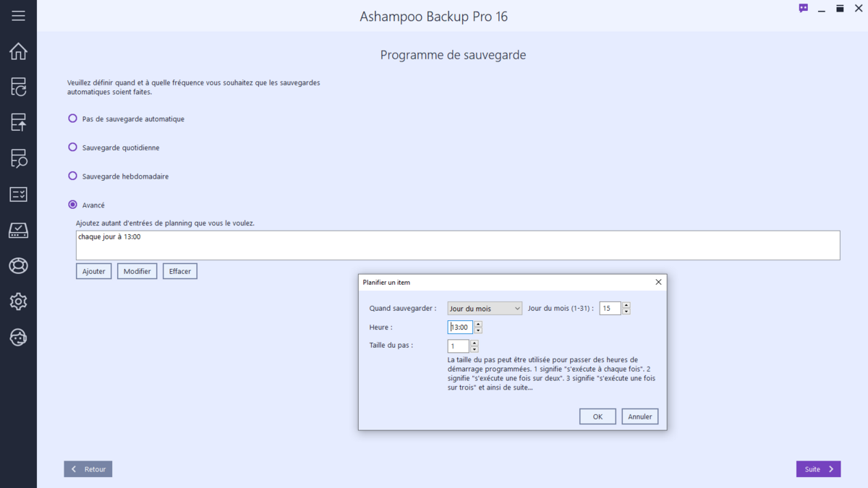Decrease Heure with down arrow
868x488 pixels.
click(477, 330)
